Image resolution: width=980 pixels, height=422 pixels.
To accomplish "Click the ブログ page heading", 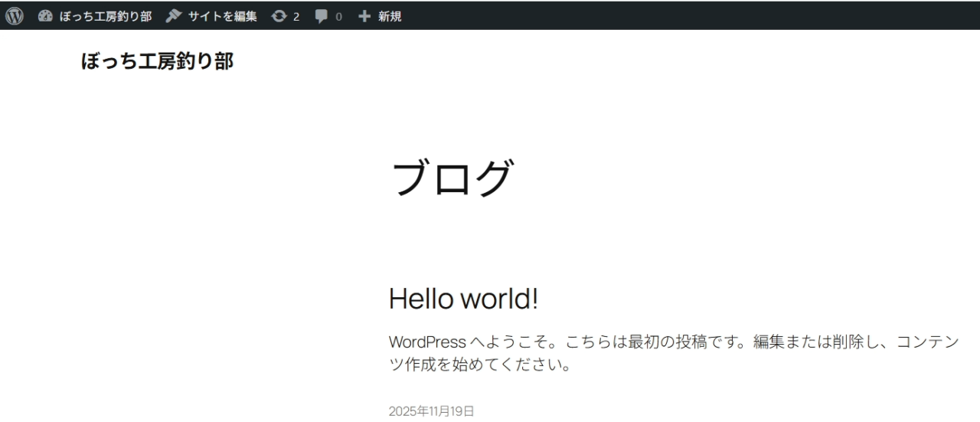I will [451, 178].
